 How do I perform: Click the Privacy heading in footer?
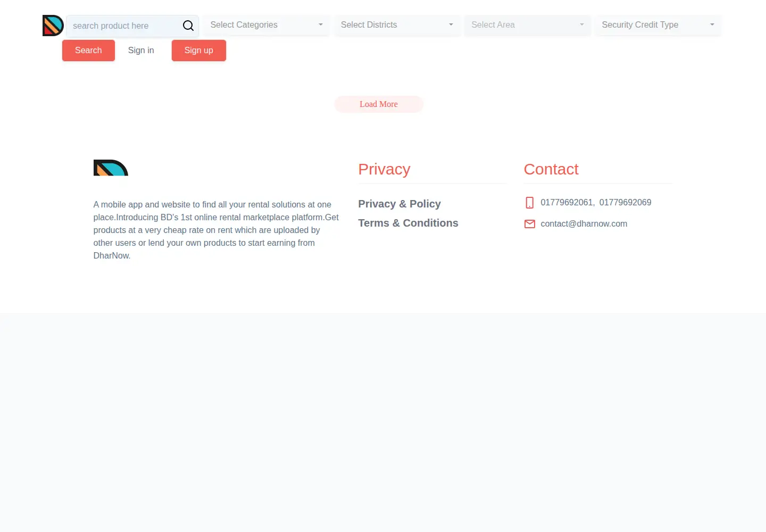[384, 169]
